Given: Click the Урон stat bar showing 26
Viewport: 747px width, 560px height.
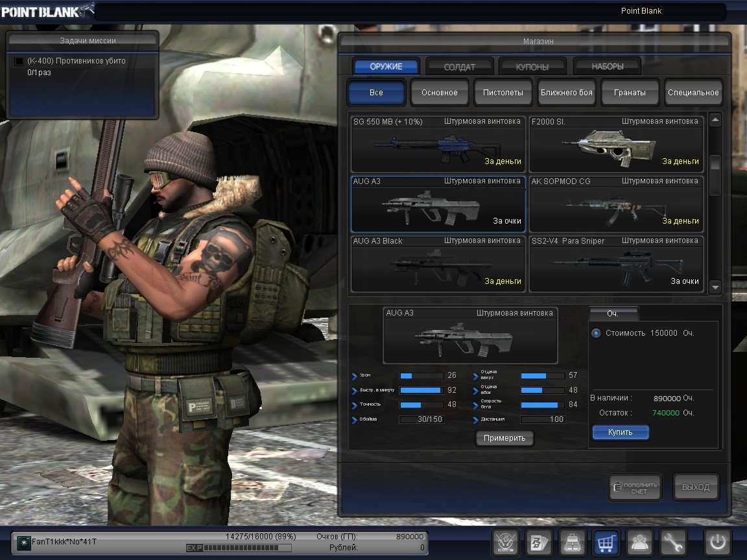Looking at the screenshot, I should (x=421, y=376).
